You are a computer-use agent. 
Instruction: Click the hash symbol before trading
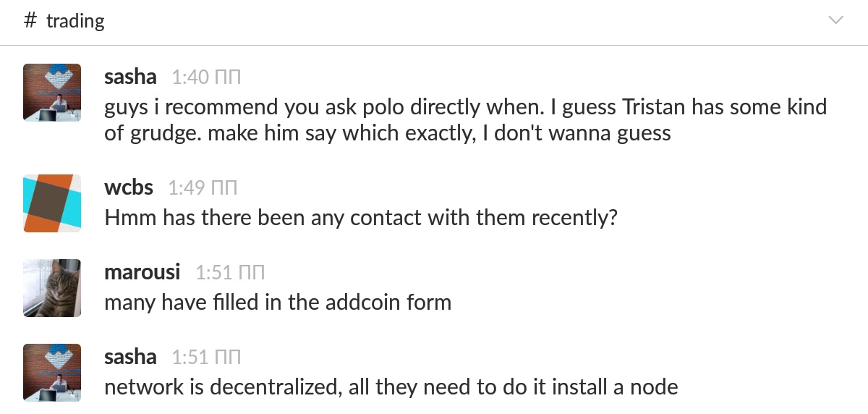(30, 20)
